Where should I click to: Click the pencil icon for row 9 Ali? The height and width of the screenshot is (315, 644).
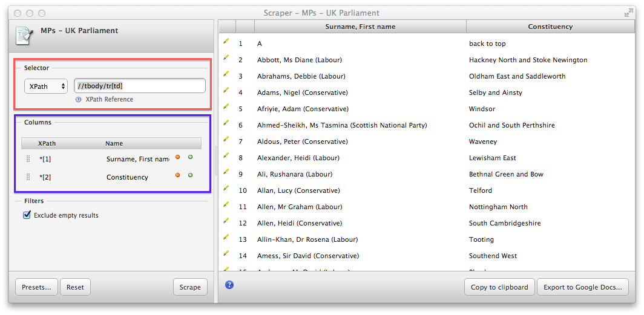pyautogui.click(x=226, y=172)
